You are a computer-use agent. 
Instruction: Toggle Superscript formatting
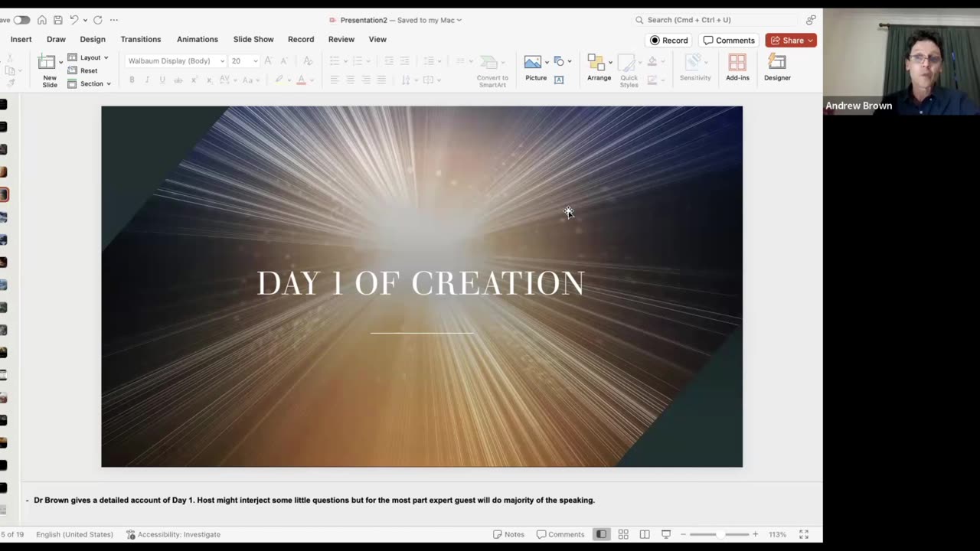(194, 80)
